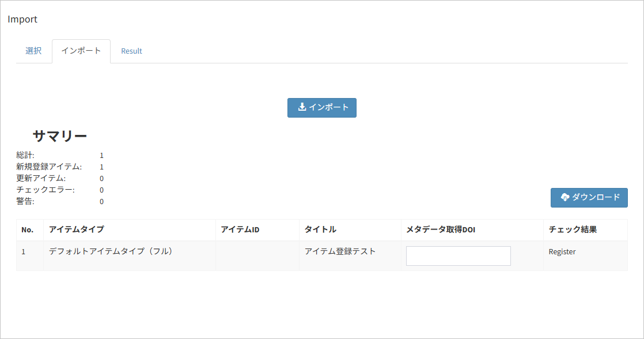Click the 新規登録アイテム summary label
The height and width of the screenshot is (339, 644).
pyautogui.click(x=49, y=167)
